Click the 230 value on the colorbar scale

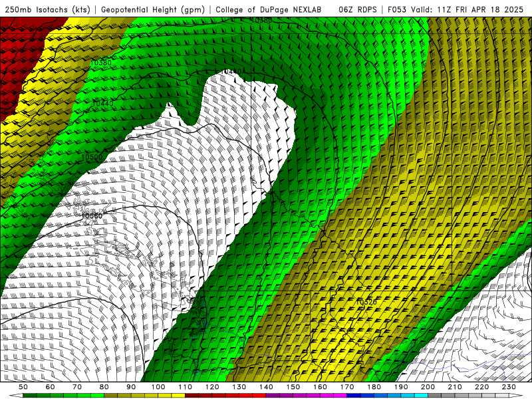coord(509,387)
